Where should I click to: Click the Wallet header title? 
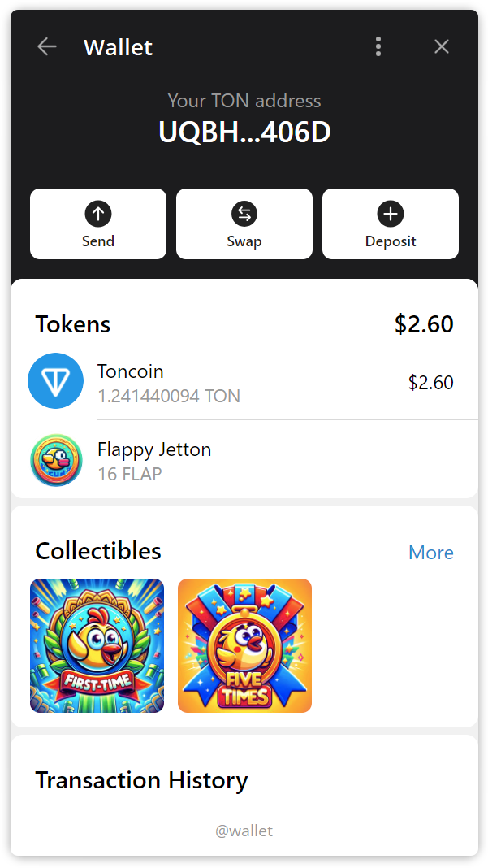click(x=118, y=47)
